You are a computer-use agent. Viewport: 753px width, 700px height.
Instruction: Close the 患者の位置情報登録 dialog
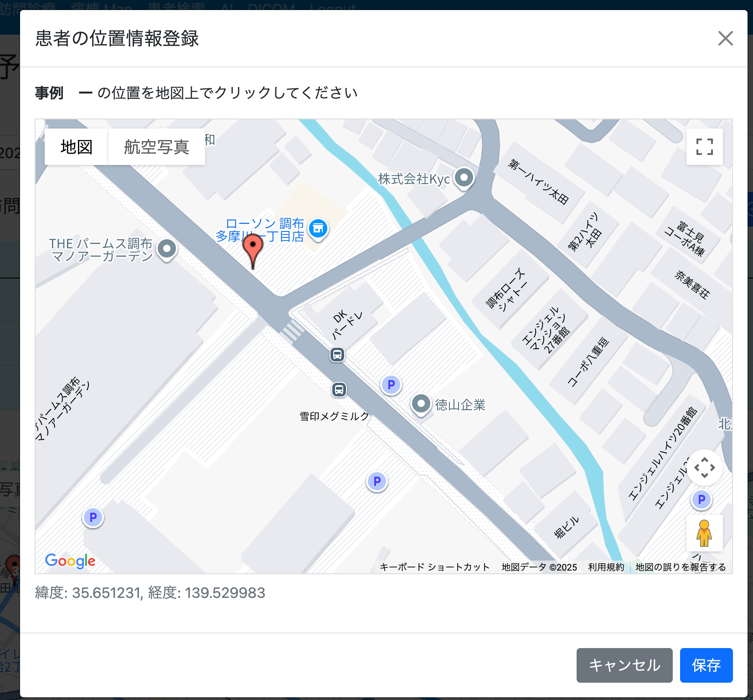(x=725, y=38)
